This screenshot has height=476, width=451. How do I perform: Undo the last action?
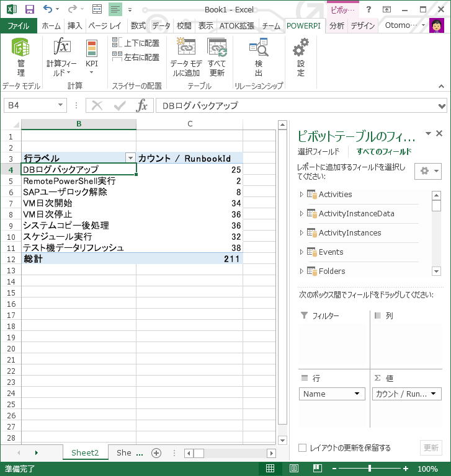(x=48, y=9)
